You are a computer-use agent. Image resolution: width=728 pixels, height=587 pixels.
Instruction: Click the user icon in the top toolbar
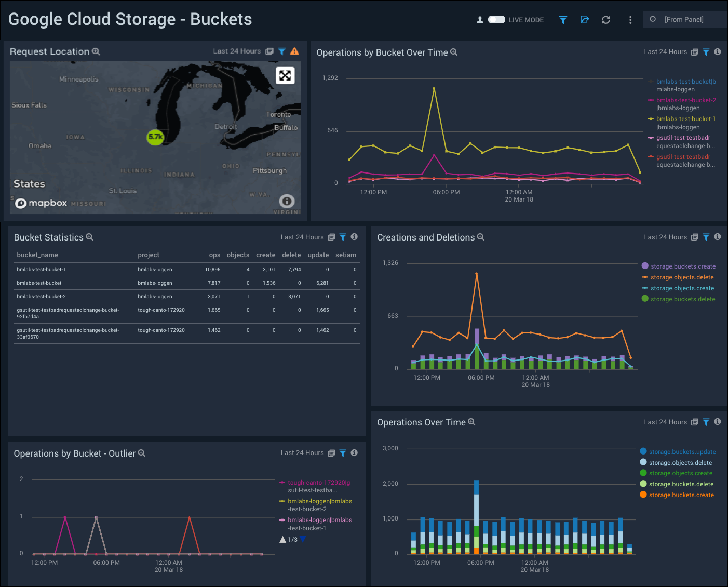pyautogui.click(x=479, y=19)
